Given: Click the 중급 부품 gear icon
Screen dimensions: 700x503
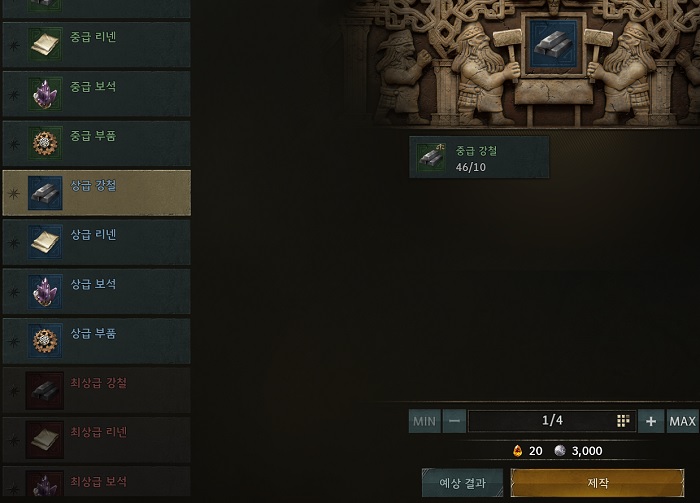Looking at the screenshot, I should click(45, 143).
